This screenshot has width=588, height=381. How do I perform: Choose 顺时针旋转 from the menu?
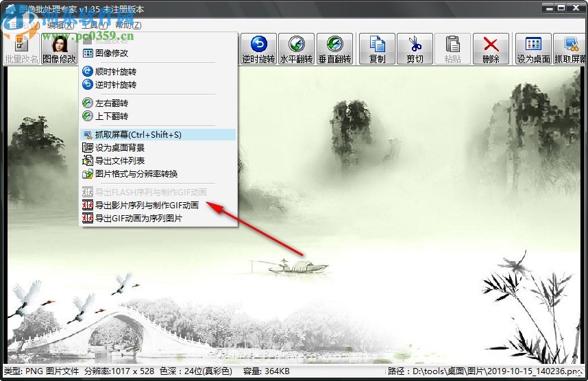point(158,72)
